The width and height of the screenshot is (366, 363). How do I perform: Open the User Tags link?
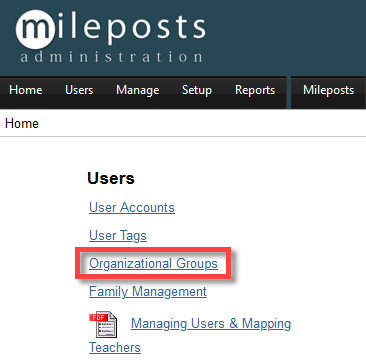pyautogui.click(x=118, y=236)
